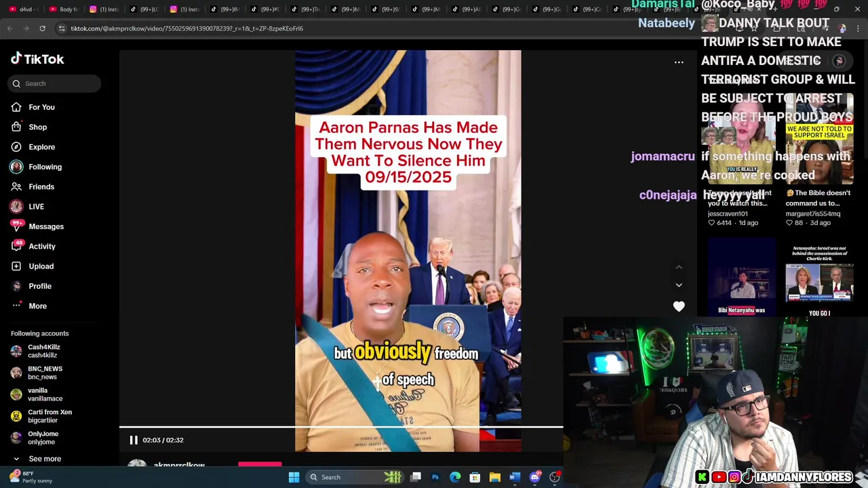The image size is (868, 488).
Task: Go to previous video with up chevron
Action: click(x=679, y=267)
